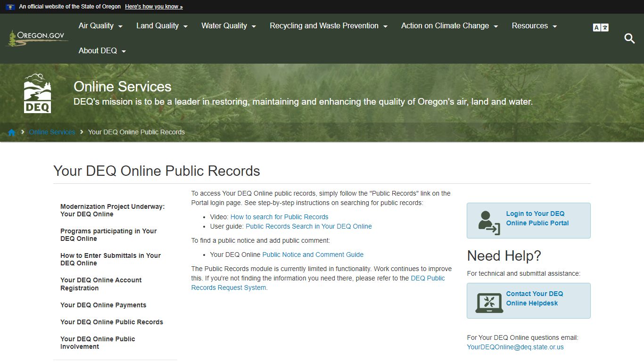
Task: Expand Recycling and Waste Prevention menu
Action: pyautogui.click(x=329, y=26)
